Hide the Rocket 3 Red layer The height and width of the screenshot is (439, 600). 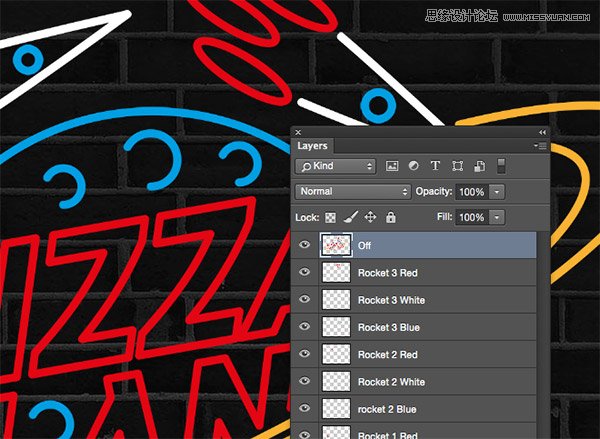[305, 272]
